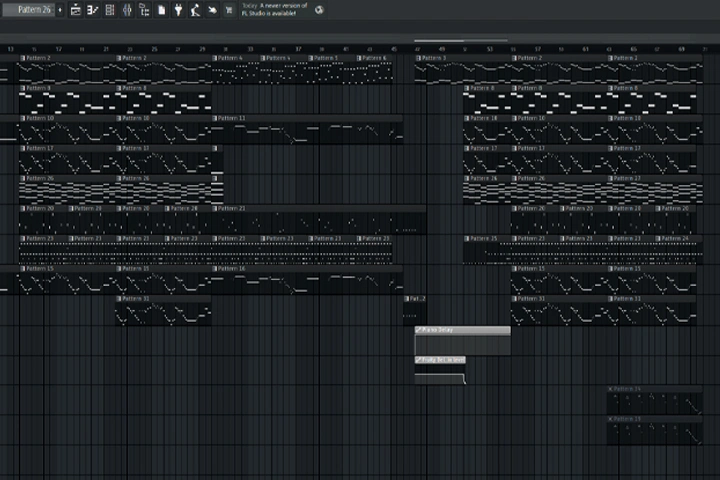Select the Piano Delay automation clip title
The width and height of the screenshot is (720, 480).
437,330
